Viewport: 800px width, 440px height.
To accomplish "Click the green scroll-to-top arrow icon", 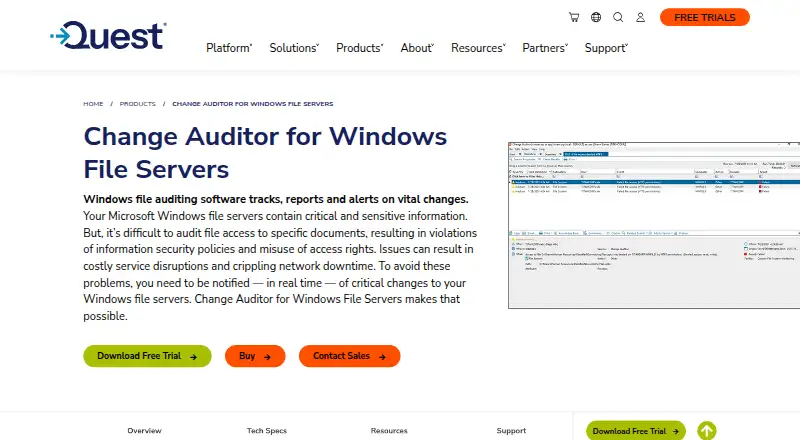I will (x=707, y=431).
